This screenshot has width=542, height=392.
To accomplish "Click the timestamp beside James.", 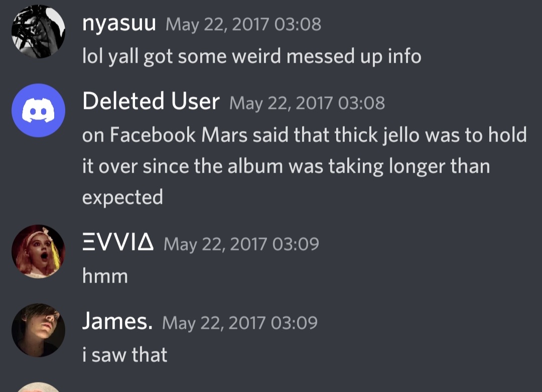I will coord(240,323).
